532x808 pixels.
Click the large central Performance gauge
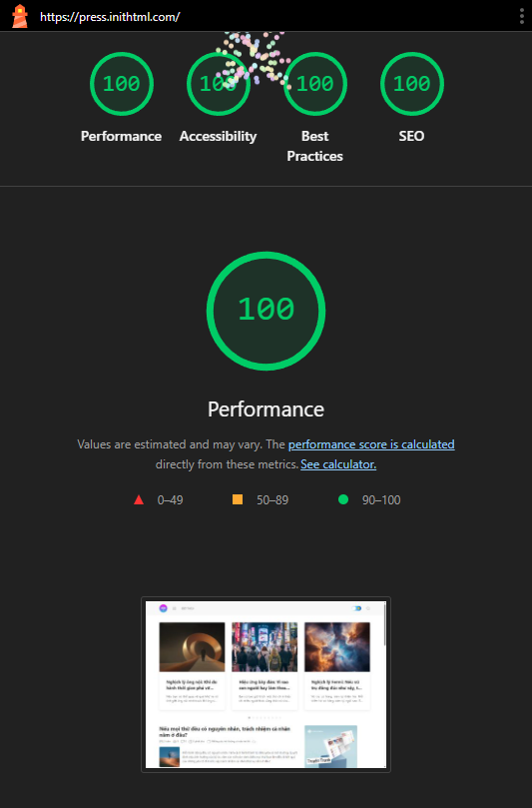tap(266, 311)
